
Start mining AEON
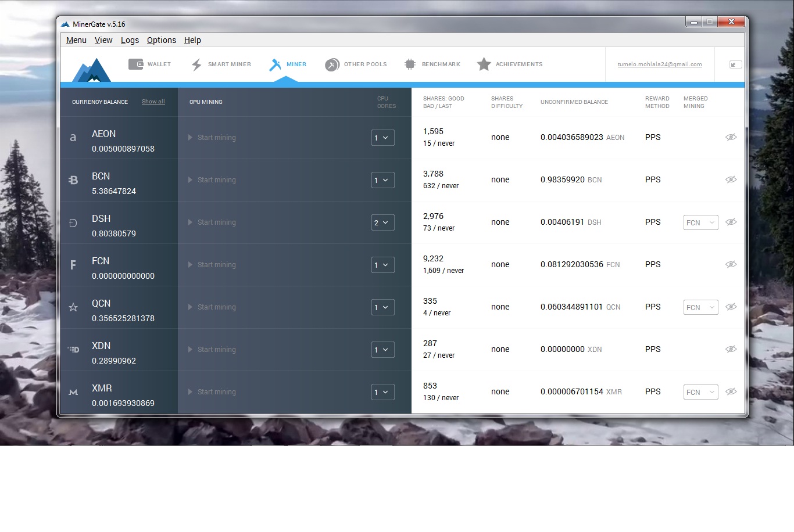pos(212,138)
